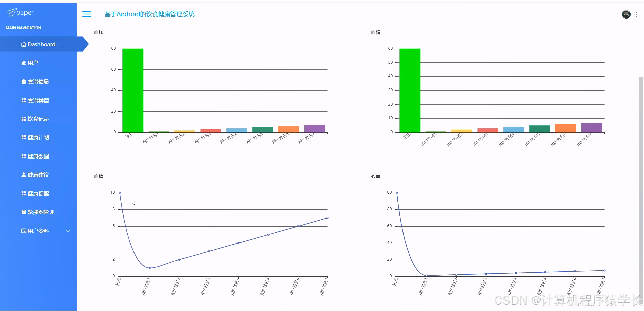Click the MAIN NAVIGATION heading

coord(23,28)
